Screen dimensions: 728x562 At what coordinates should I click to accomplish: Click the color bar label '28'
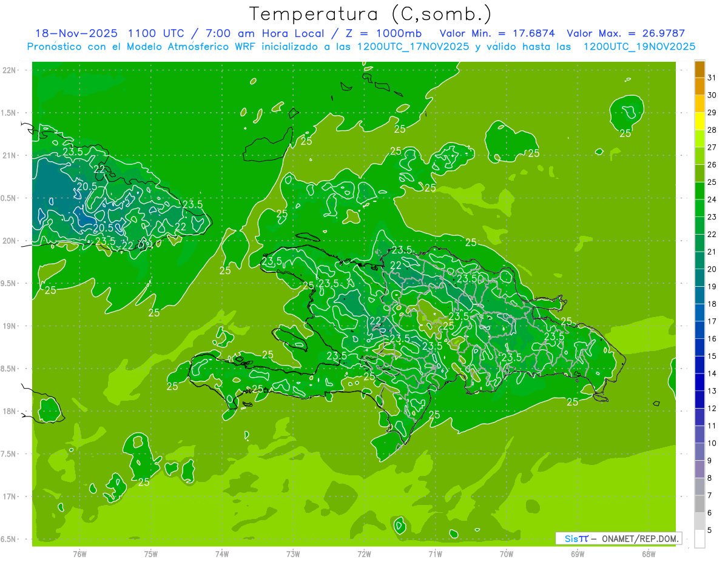click(x=712, y=130)
